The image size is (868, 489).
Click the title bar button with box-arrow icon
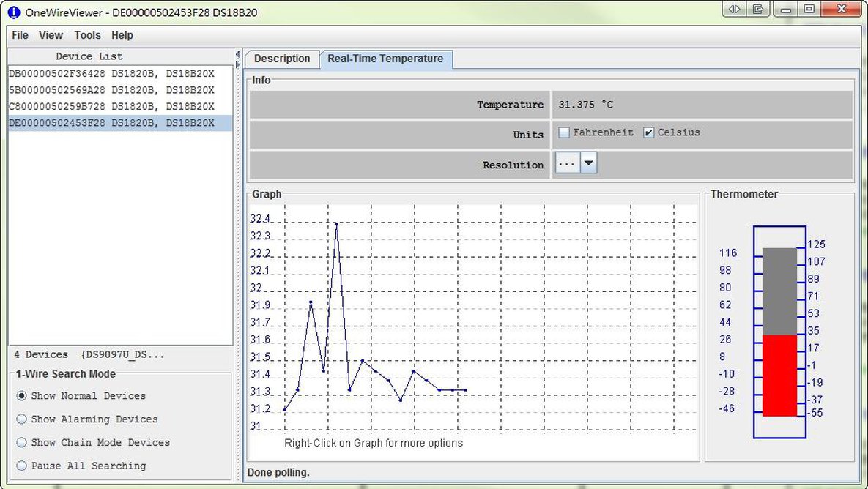click(758, 10)
